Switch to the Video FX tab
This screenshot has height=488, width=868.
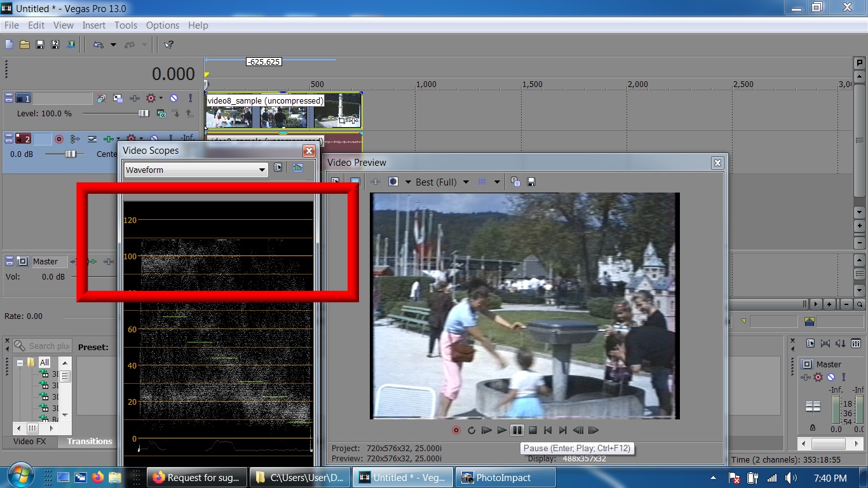[29, 442]
